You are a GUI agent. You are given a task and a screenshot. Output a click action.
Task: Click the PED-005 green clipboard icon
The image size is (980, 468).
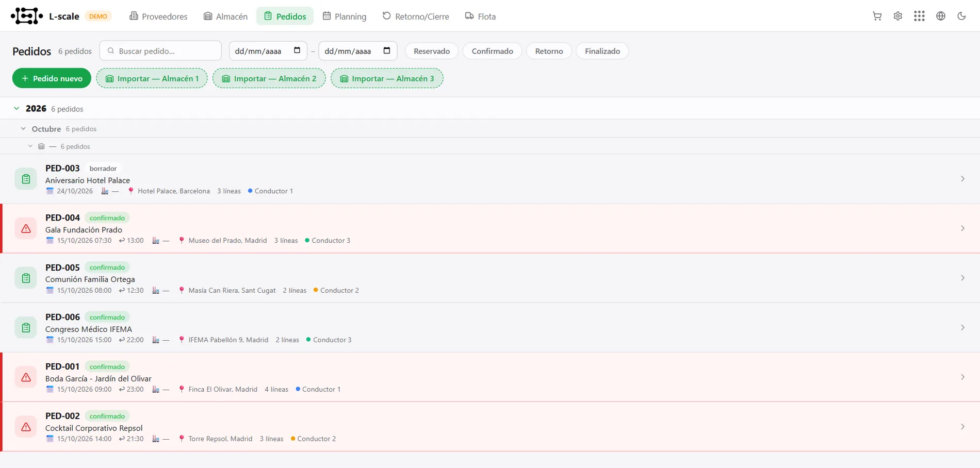click(26, 278)
